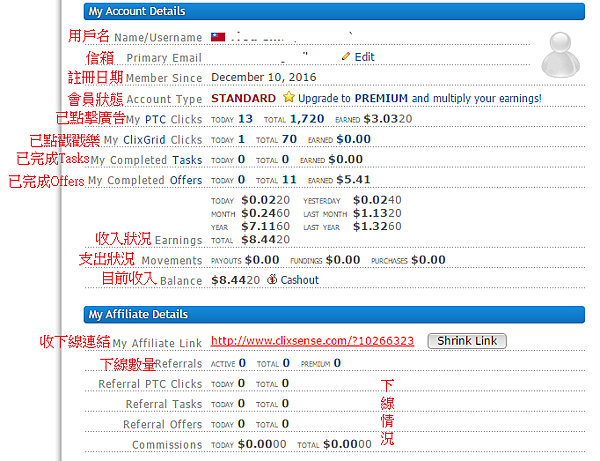Click the Commissions today $0.0000
Screen dimensions: 600x461
tap(262, 444)
